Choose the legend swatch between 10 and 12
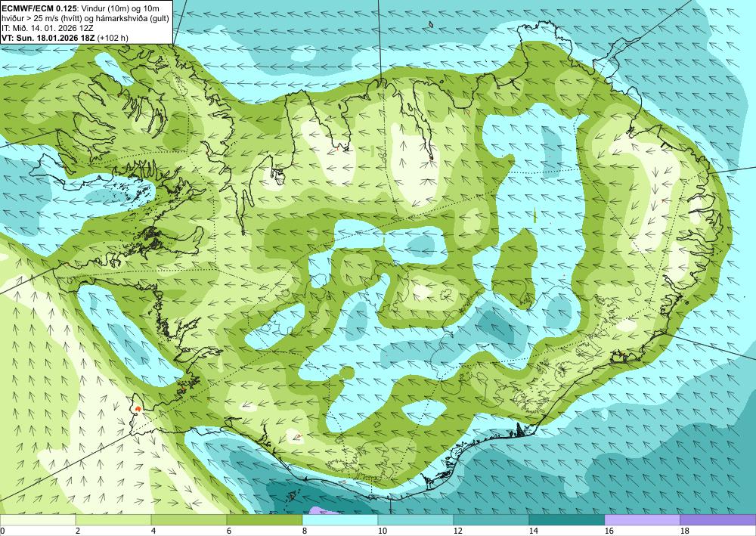The image size is (756, 536). tap(416, 520)
